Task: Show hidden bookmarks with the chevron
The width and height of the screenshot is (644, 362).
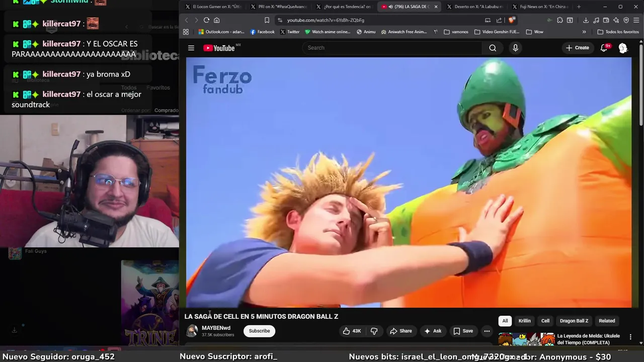Action: tap(584, 32)
